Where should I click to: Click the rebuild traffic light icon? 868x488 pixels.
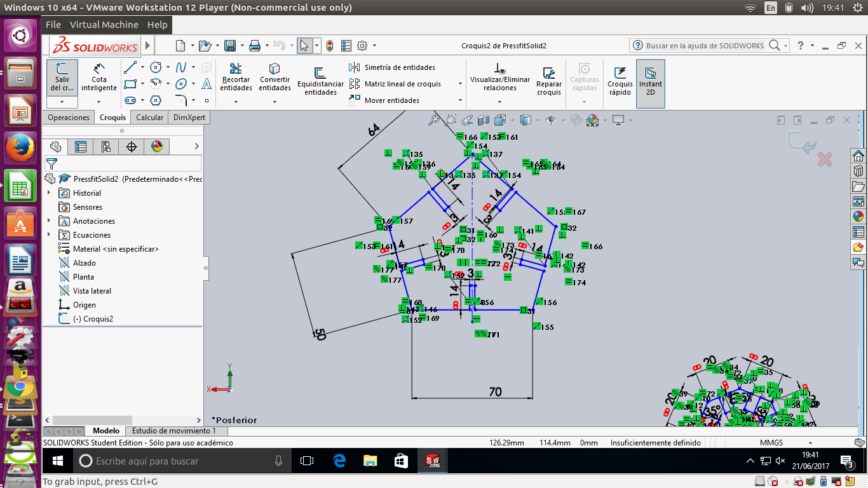point(330,46)
